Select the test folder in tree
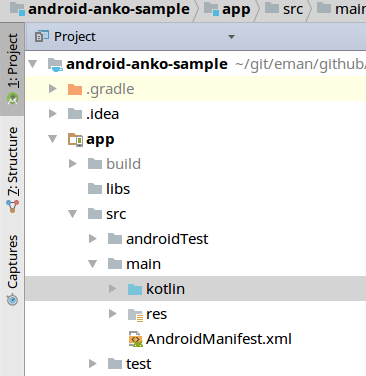 pyautogui.click(x=129, y=364)
